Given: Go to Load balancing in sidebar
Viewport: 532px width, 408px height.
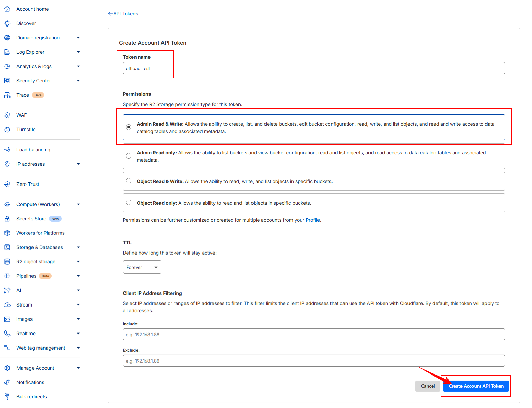Looking at the screenshot, I should point(33,150).
